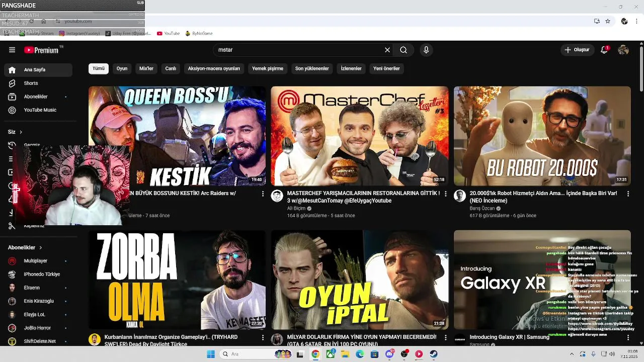Click the taskbar Ara search box
The height and width of the screenshot is (362, 644).
coord(257,354)
